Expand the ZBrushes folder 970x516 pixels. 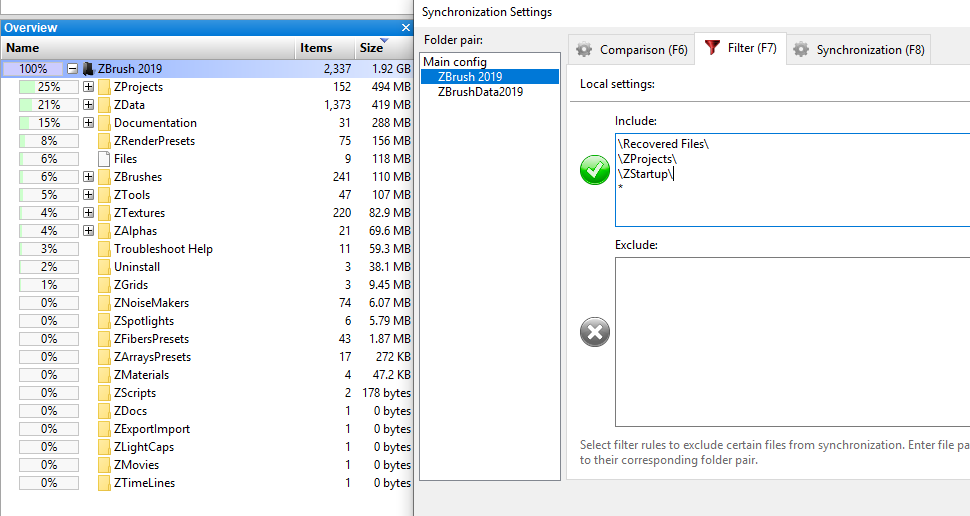[x=88, y=176]
